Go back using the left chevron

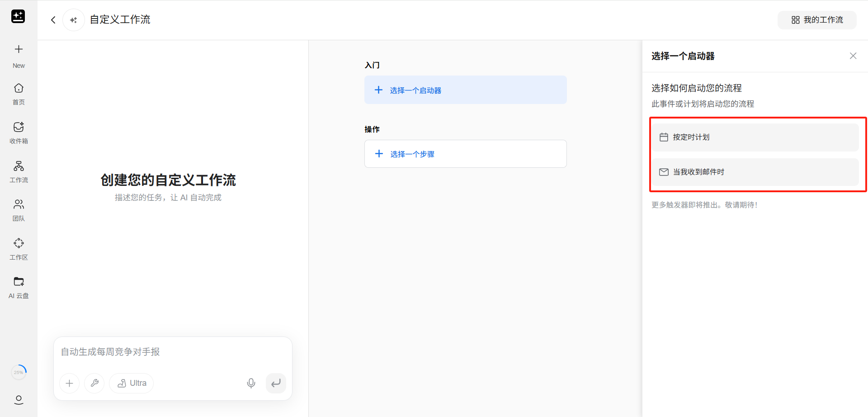coord(53,20)
